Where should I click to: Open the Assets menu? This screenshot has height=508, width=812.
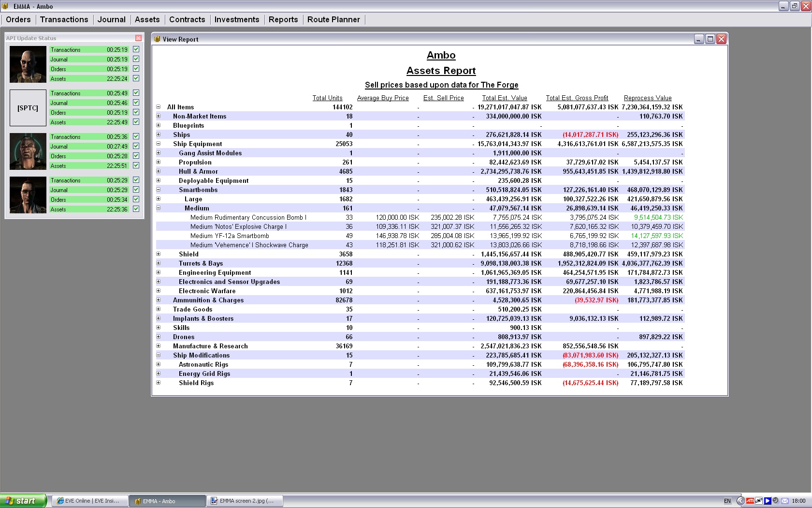coord(147,19)
